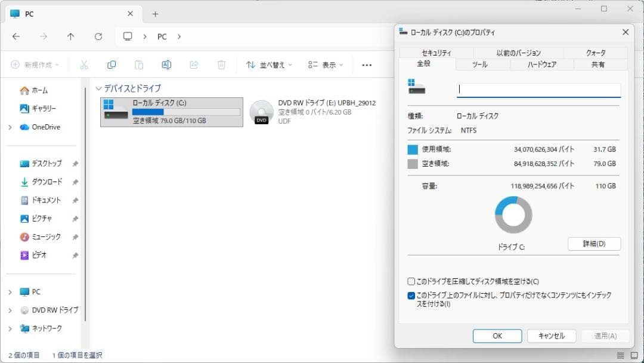This screenshot has height=363, width=644.
Task: Select the DVD RW ドライブ (E:) icon
Action: (262, 111)
